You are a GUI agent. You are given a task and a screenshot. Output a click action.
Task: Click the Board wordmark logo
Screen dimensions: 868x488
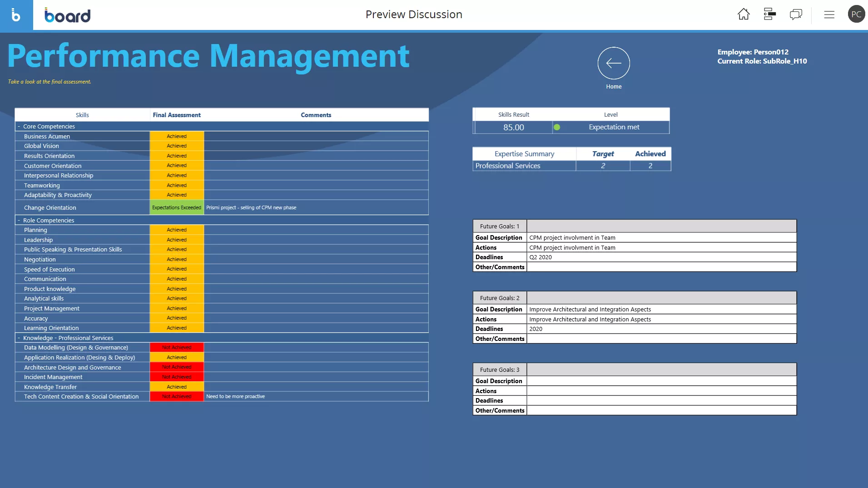[68, 15]
